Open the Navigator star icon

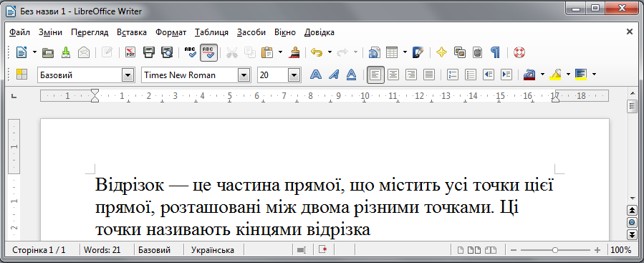coord(441,52)
